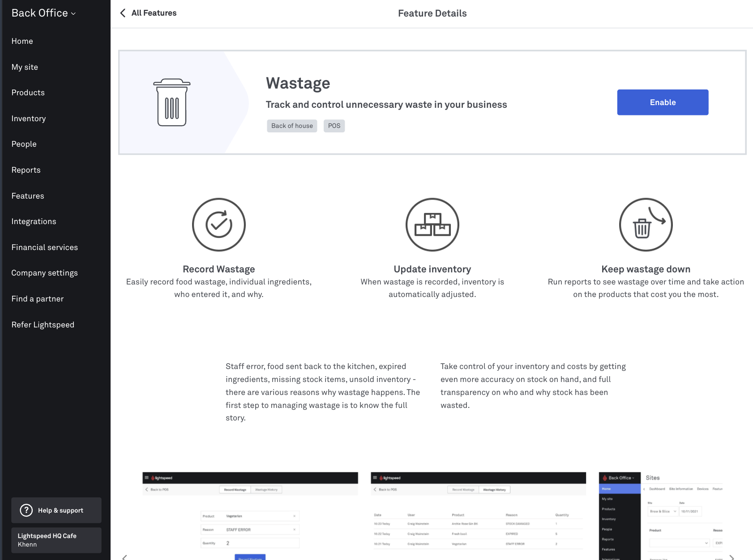Enable the Wastage feature
This screenshot has width=753, height=560.
click(663, 102)
